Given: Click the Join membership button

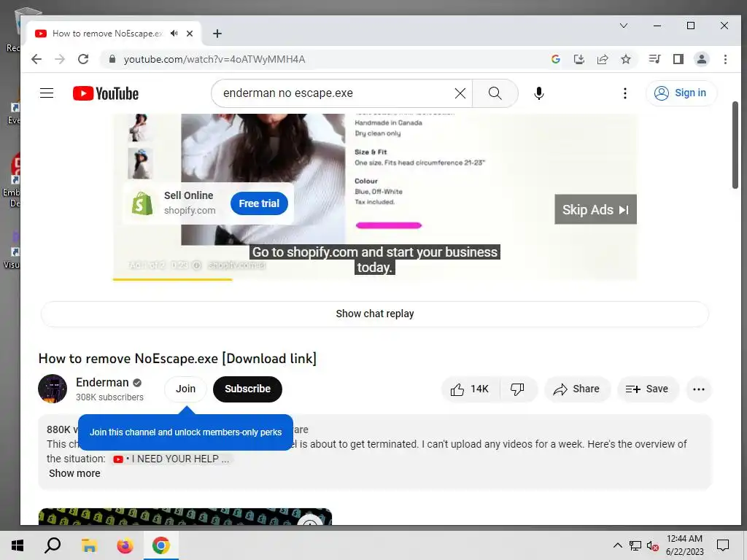Looking at the screenshot, I should tap(185, 389).
